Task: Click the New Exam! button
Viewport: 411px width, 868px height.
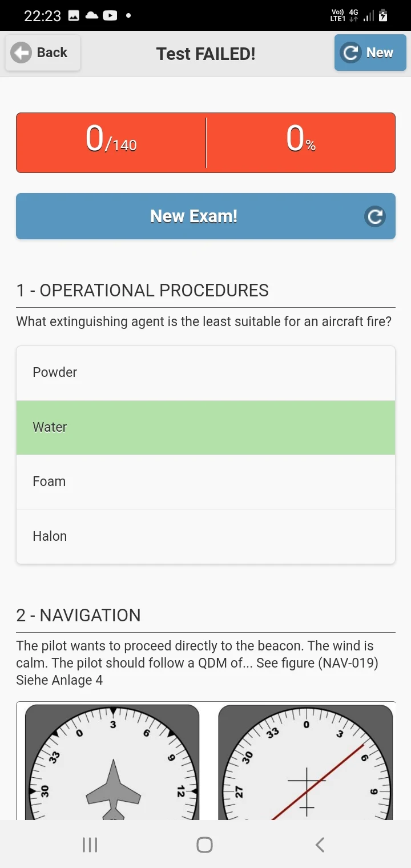Action: [194, 216]
